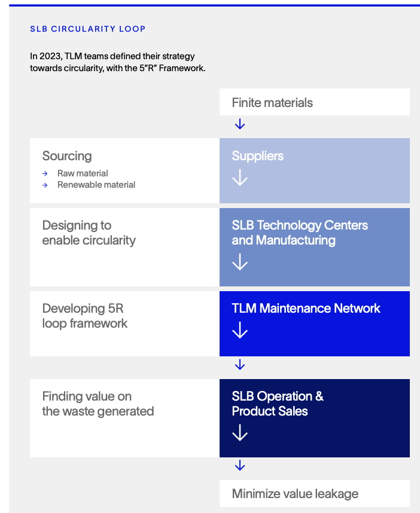Click Developing 5R loop framework text

point(85,316)
